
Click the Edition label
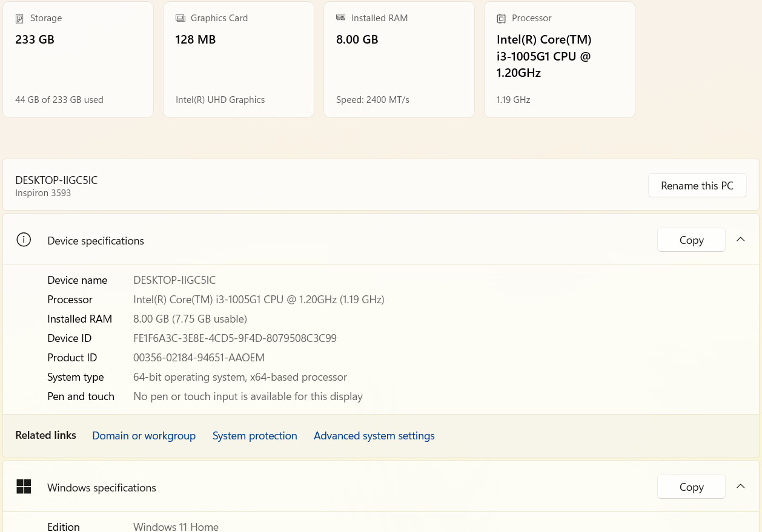click(63, 527)
